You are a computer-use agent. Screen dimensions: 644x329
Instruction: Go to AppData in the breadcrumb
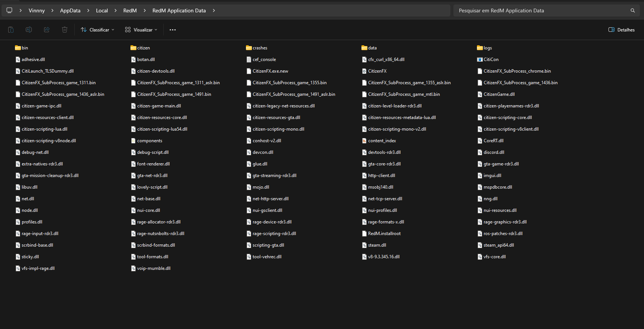tap(70, 10)
